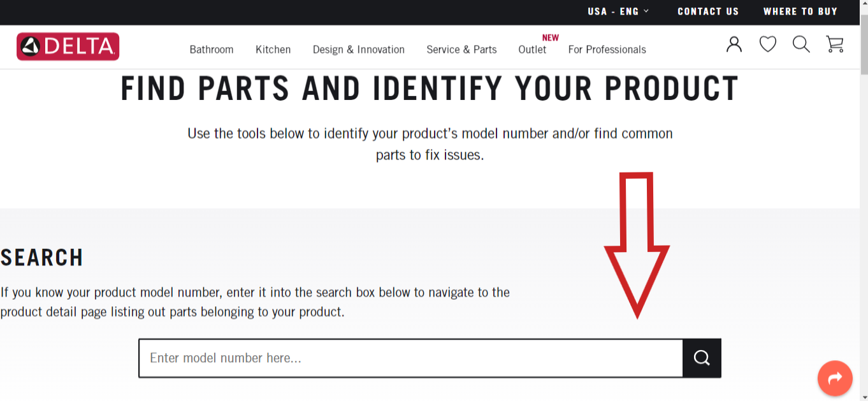Image resolution: width=868 pixels, height=401 pixels.
Task: Select Design & Innovation in the navigation
Action: point(358,49)
